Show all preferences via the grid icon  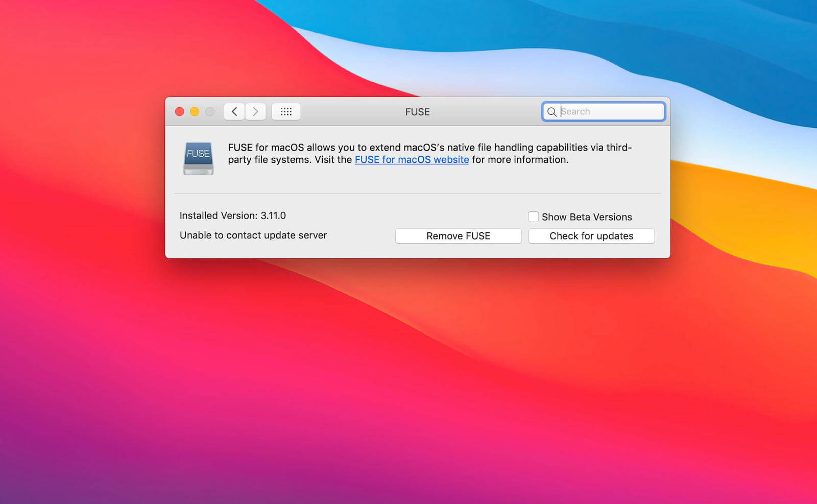[x=286, y=111]
